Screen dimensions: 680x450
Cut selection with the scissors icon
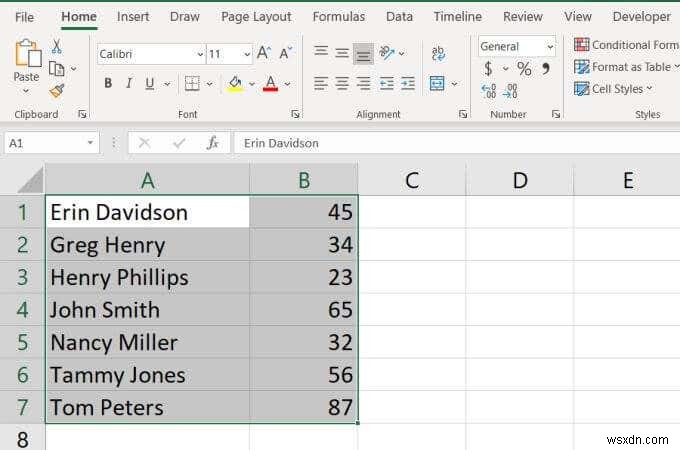tap(56, 46)
